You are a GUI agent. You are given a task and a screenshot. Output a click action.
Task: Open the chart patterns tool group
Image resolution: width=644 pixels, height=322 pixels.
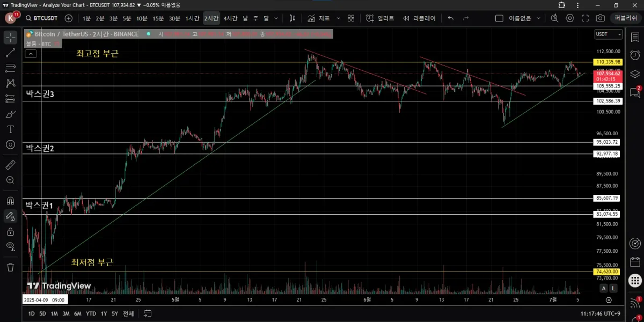pos(10,83)
